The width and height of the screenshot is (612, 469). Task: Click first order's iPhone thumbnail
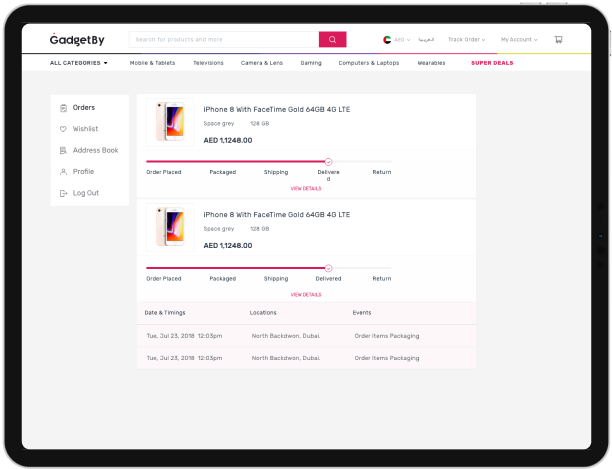pyautogui.click(x=170, y=122)
